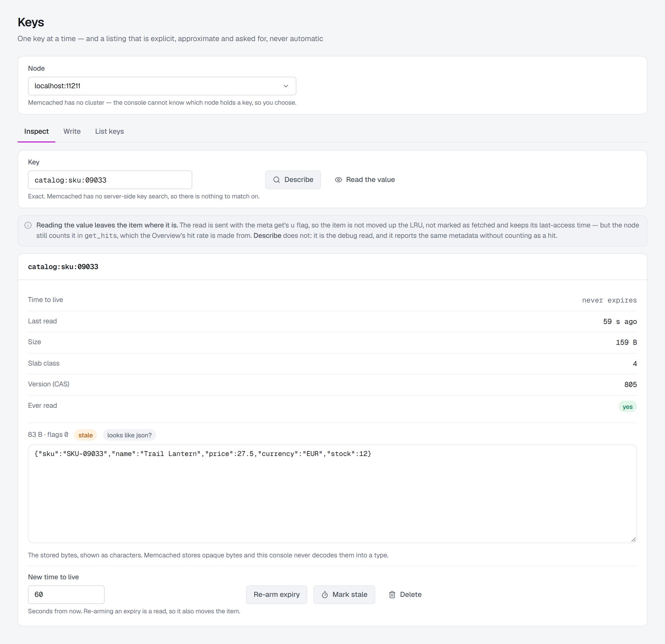The width and height of the screenshot is (665, 644).
Task: Click the '159 B' Size value
Action: click(x=626, y=343)
